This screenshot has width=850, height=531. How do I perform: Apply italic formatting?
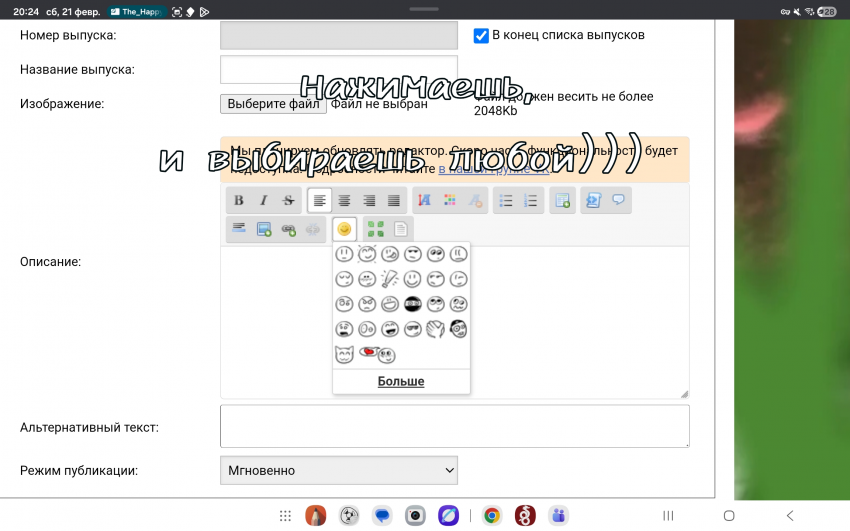point(264,200)
